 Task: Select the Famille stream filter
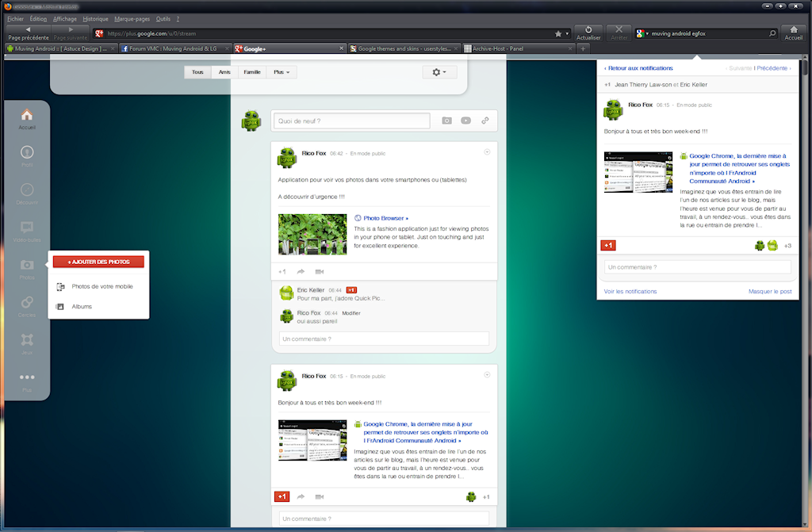[252, 72]
